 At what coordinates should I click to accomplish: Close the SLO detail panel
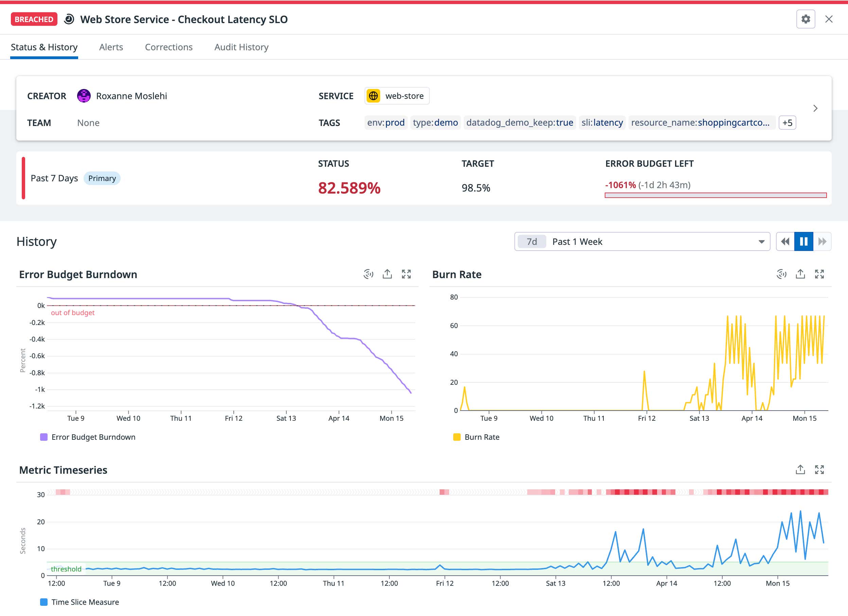829,19
